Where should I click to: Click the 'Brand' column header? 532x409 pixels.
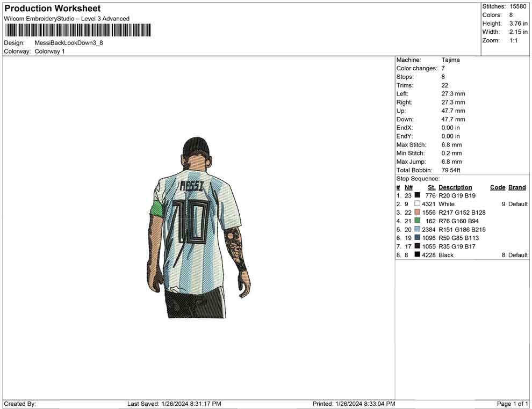(517, 187)
